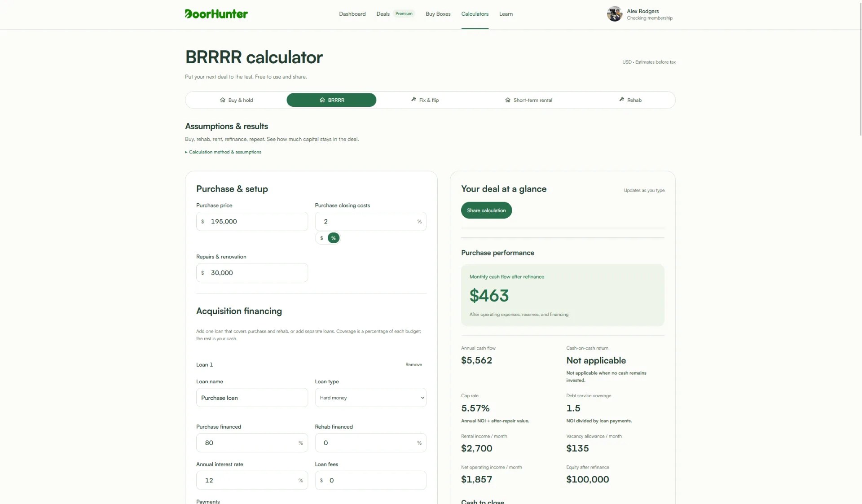Click the Share calculation button
The image size is (862, 504).
click(486, 210)
